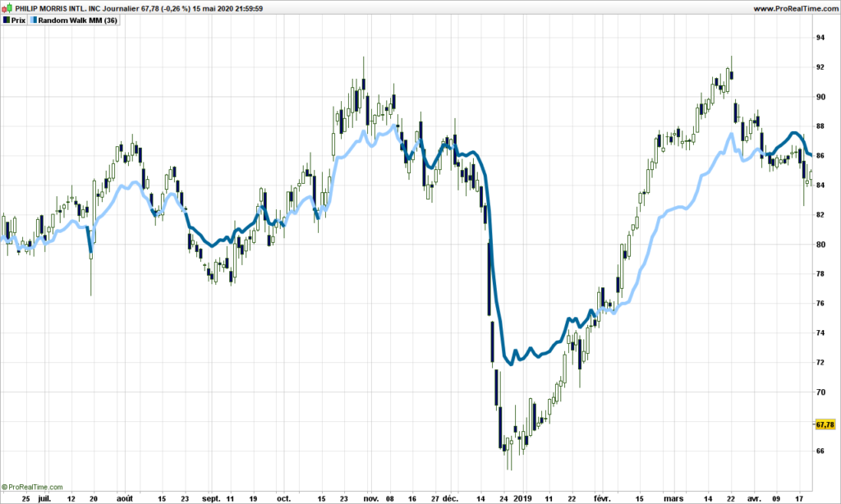
Task: Click the light blue Random Walk MM swatch
Action: (x=34, y=21)
